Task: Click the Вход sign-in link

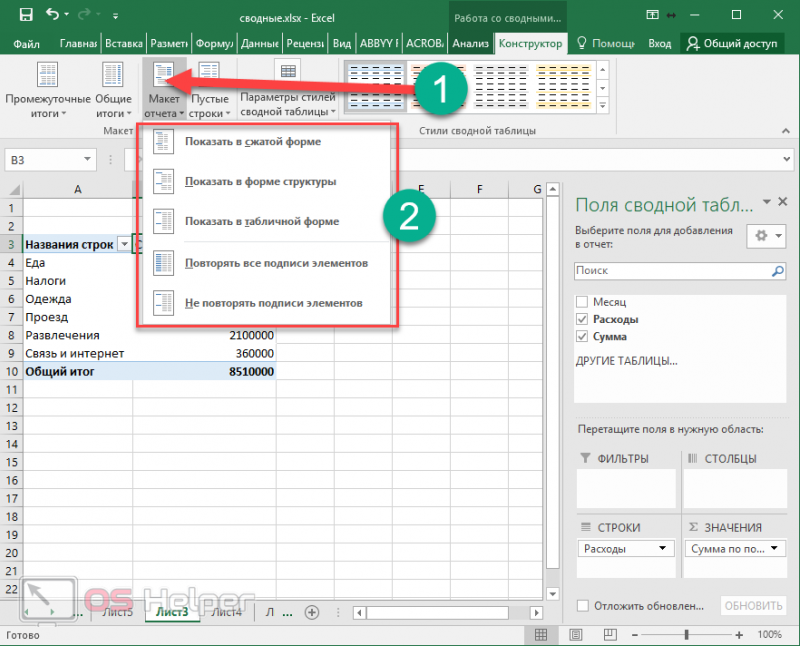Action: [659, 44]
